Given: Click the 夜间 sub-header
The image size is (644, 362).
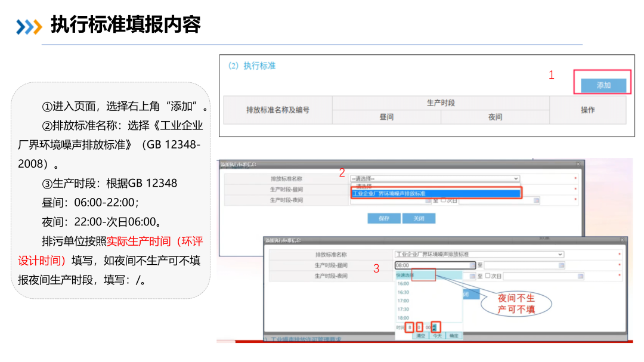Looking at the screenshot, I should tap(495, 117).
